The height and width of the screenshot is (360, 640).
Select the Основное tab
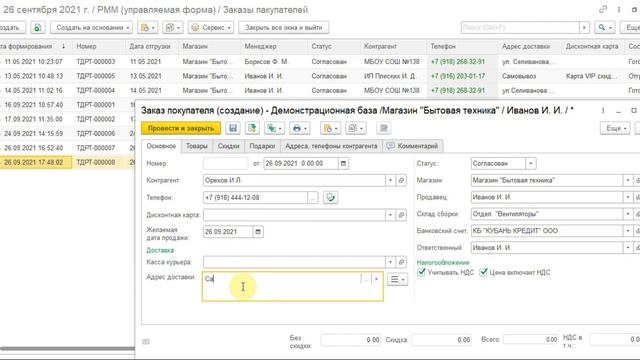(161, 146)
